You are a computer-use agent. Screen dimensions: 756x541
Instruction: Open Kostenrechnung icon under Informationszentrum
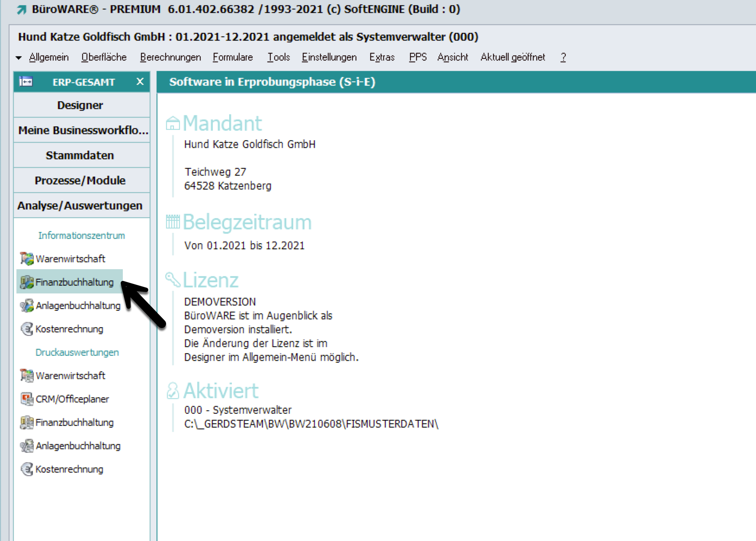point(27,329)
